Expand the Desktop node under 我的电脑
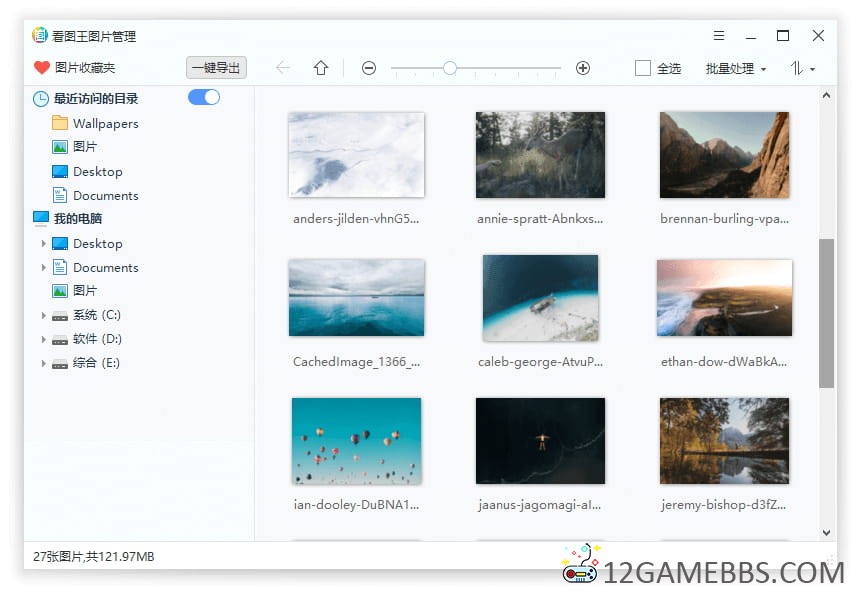The width and height of the screenshot is (861, 597). pyautogui.click(x=43, y=244)
